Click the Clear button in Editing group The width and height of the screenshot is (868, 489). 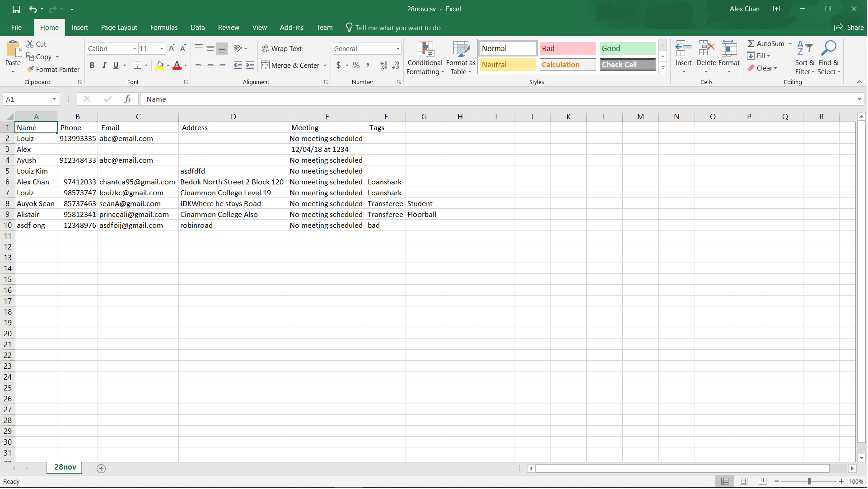point(762,68)
